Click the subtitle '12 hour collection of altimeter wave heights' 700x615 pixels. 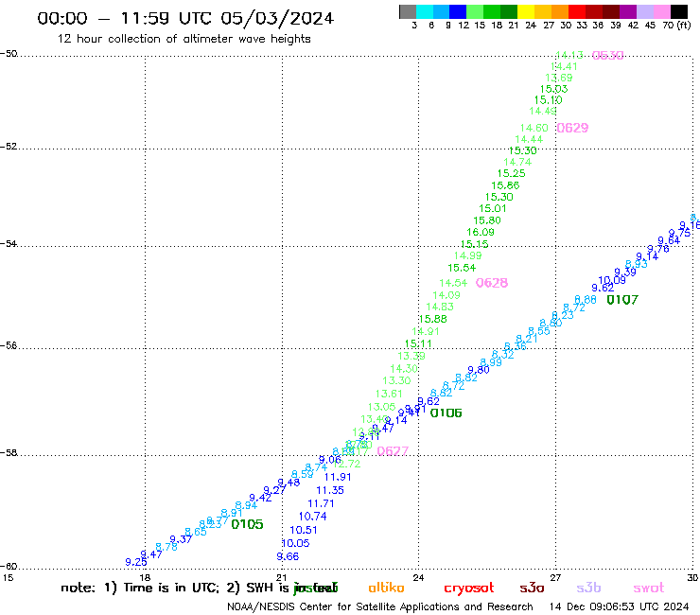184,39
